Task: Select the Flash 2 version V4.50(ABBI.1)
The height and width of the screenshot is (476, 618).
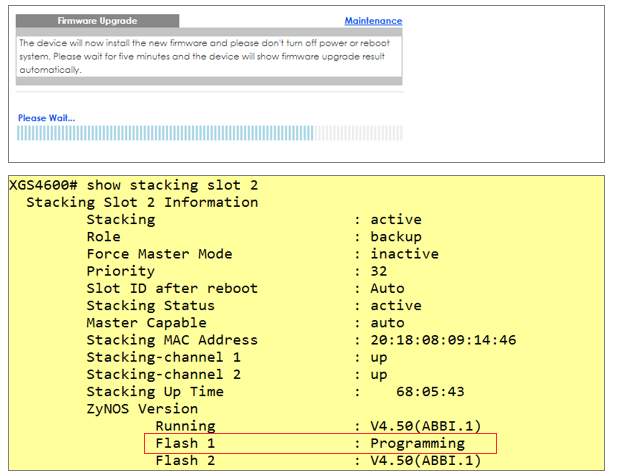Action: 425,460
